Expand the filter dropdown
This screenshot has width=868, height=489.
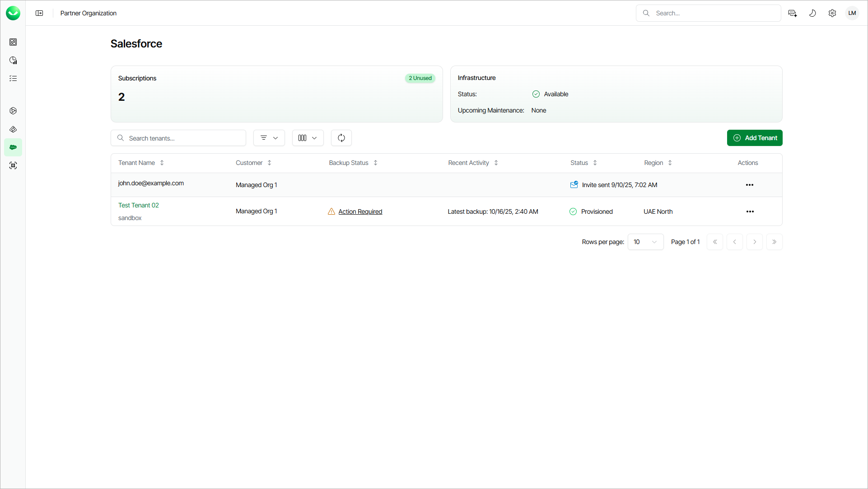click(x=269, y=138)
